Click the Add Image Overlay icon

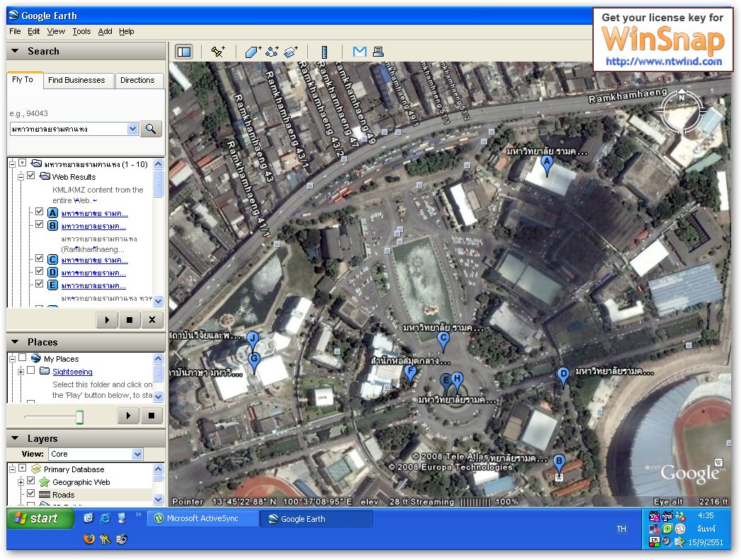[x=291, y=52]
